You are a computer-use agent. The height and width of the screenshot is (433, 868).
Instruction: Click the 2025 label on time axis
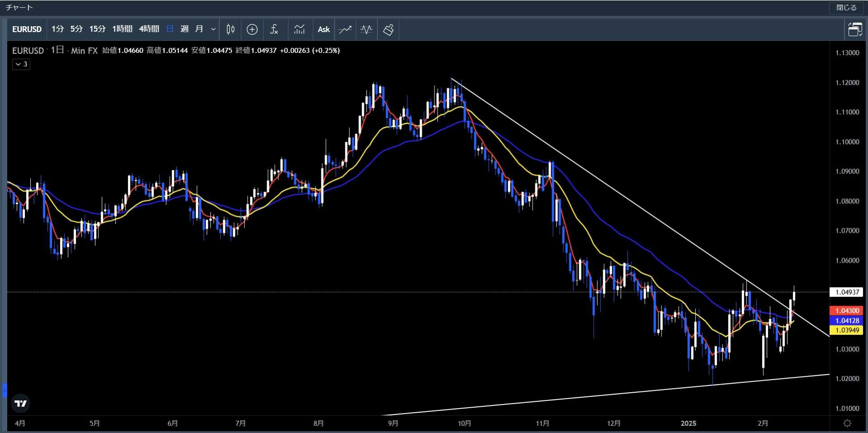pos(689,424)
